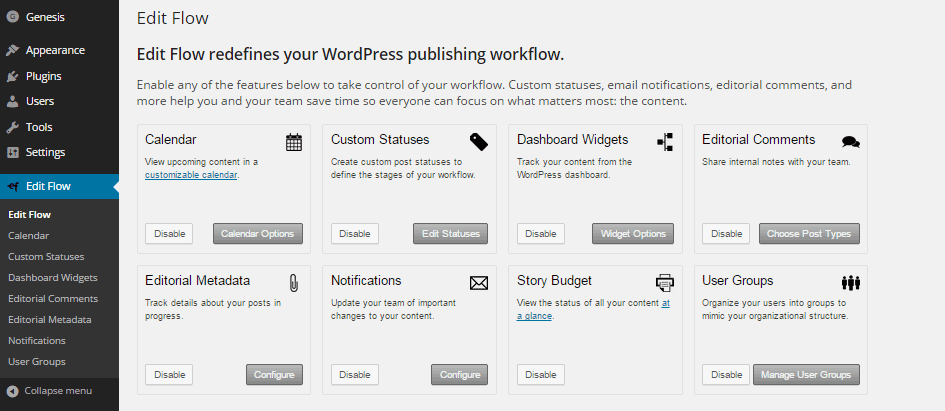Click 'Share internal notes with your team.' text
Viewport: 945px width, 411px height.
tap(776, 162)
